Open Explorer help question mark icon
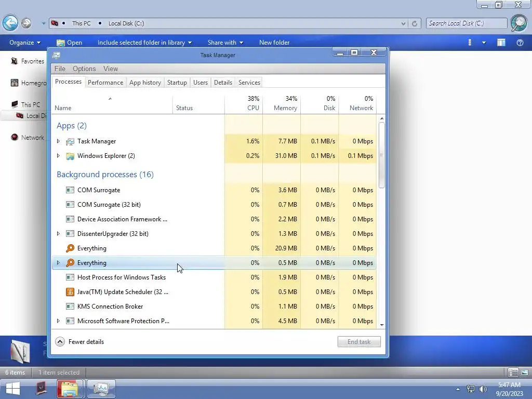This screenshot has height=399, width=532. 520,43
